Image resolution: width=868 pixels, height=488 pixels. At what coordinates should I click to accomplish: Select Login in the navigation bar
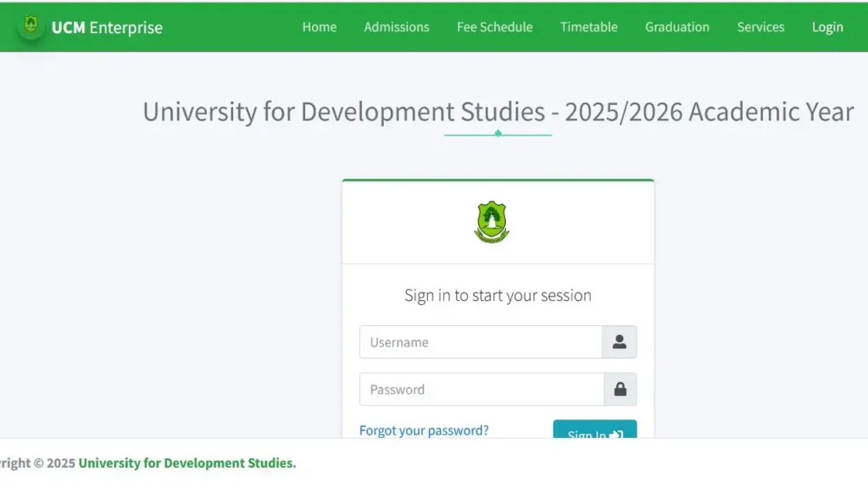(x=826, y=26)
